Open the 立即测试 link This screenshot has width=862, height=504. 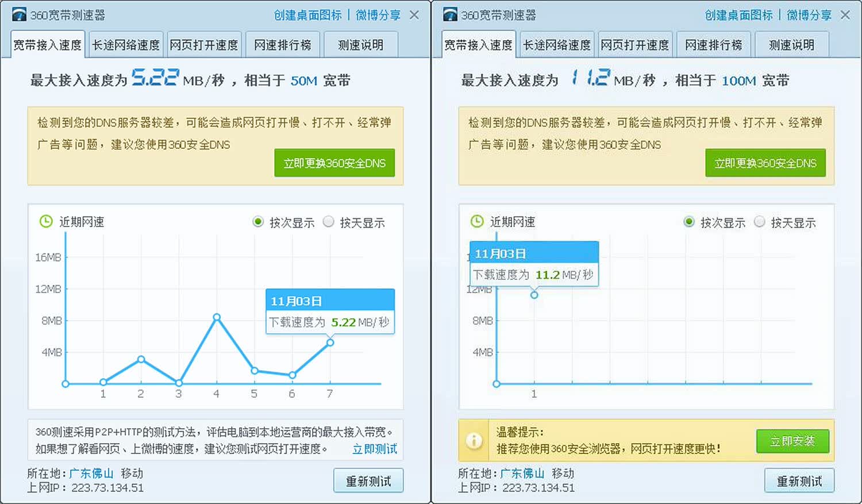tap(375, 449)
